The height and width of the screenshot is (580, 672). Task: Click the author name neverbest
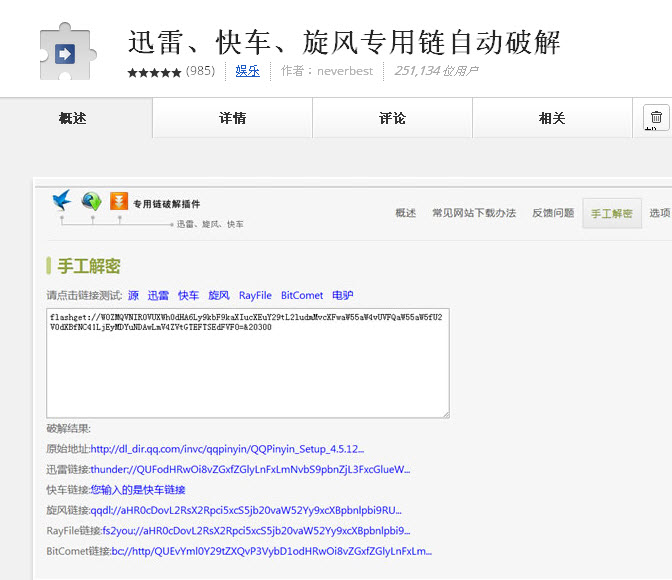[345, 71]
